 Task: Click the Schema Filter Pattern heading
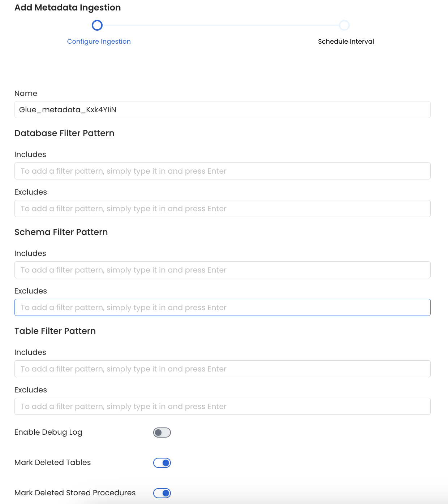(x=61, y=232)
